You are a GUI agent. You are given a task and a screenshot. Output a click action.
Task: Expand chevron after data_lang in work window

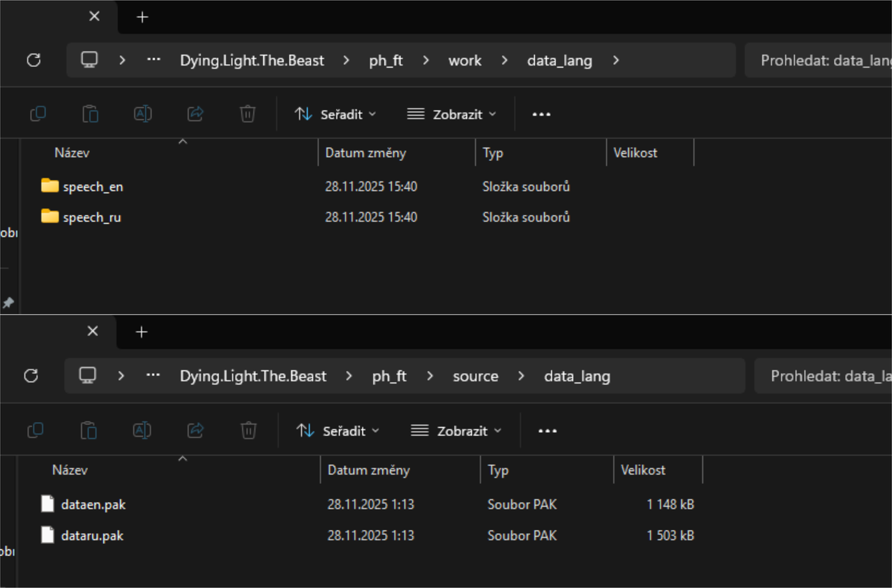coord(615,61)
